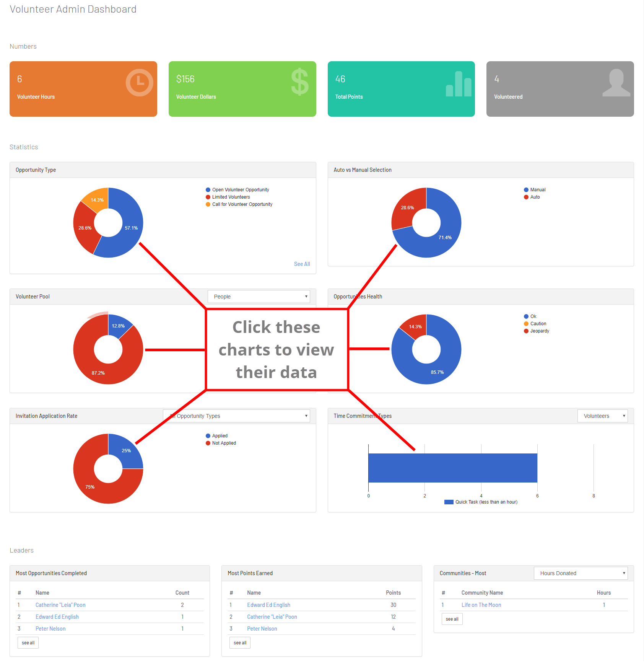This screenshot has height=662, width=644.
Task: Open Catherine "Leia" Poon in Most Opportunities Completed
Action: 60,605
